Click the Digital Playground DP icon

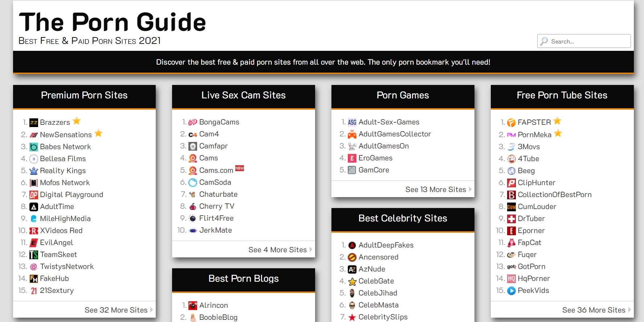click(x=34, y=195)
